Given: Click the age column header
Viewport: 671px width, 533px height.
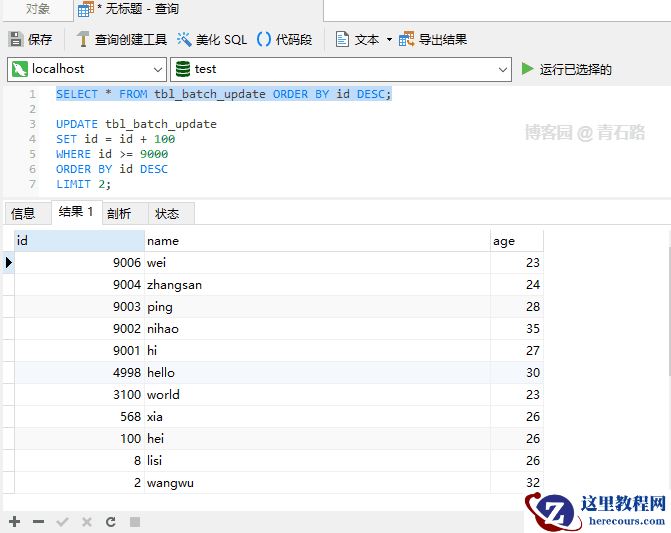Looking at the screenshot, I should 517,241.
